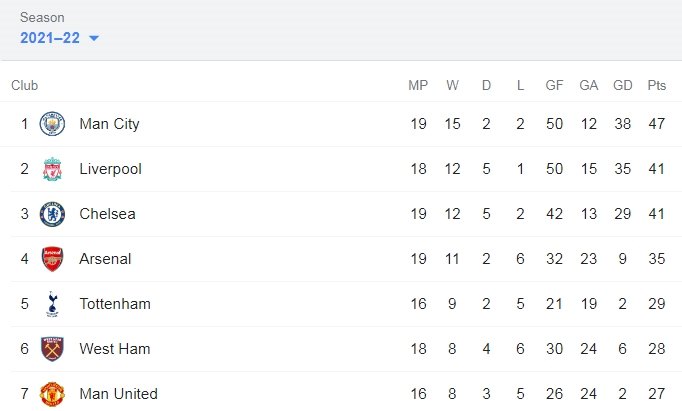Select the Man United team name
The image size is (682, 411).
click(119, 394)
